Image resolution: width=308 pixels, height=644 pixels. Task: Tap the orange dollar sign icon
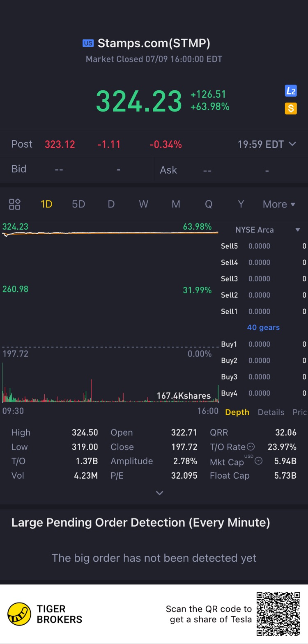pos(291,108)
